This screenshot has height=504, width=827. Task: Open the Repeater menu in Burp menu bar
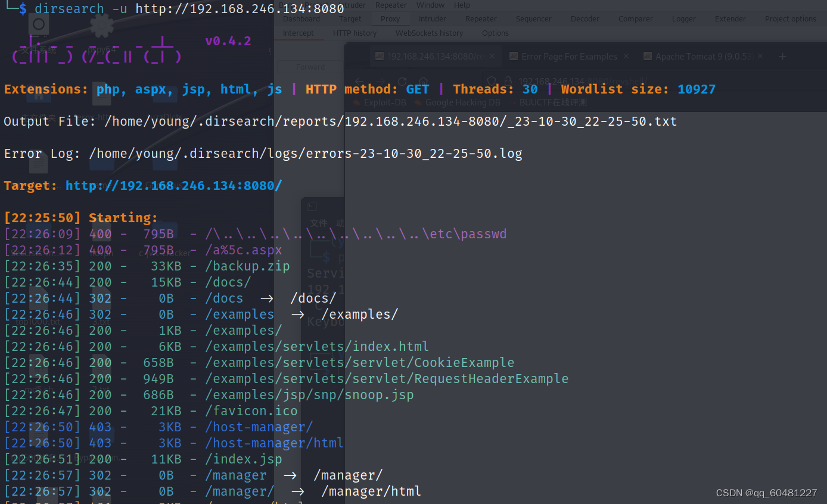pyautogui.click(x=391, y=5)
